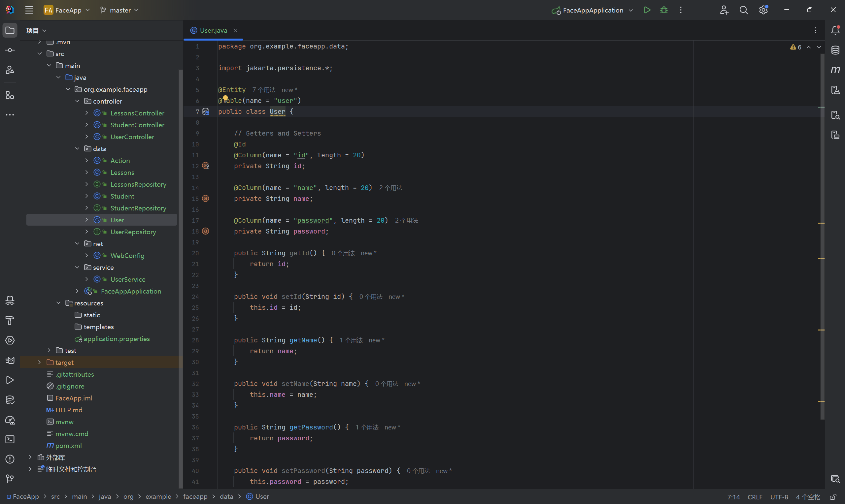The height and width of the screenshot is (504, 845).
Task: Expand the target folder in project tree
Action: [39, 362]
